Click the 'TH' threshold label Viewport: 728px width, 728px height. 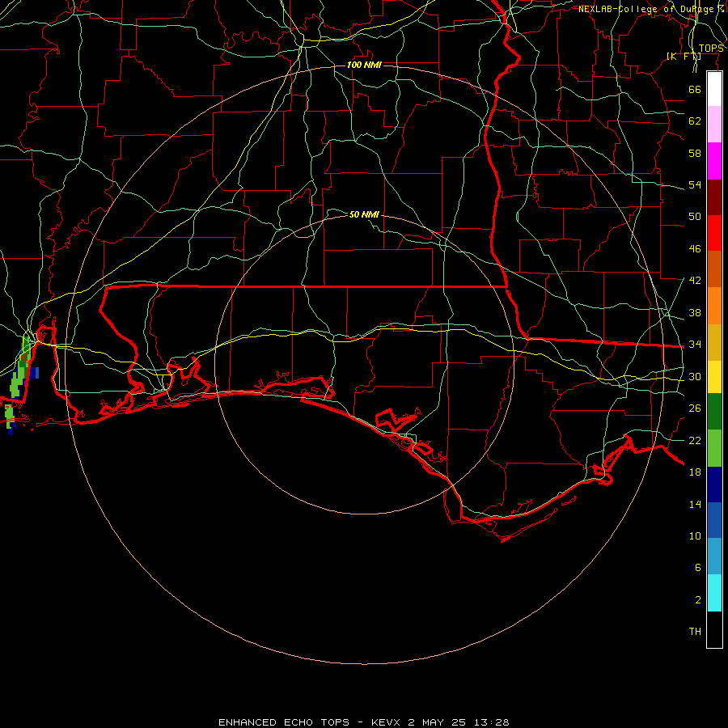point(695,632)
